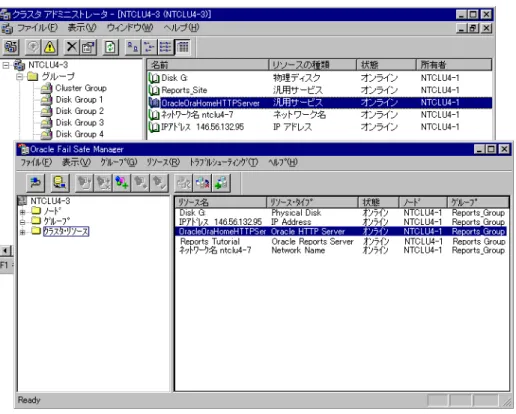Sort by リソースの種類 column header
This screenshot has height=414, width=516.
[313, 65]
